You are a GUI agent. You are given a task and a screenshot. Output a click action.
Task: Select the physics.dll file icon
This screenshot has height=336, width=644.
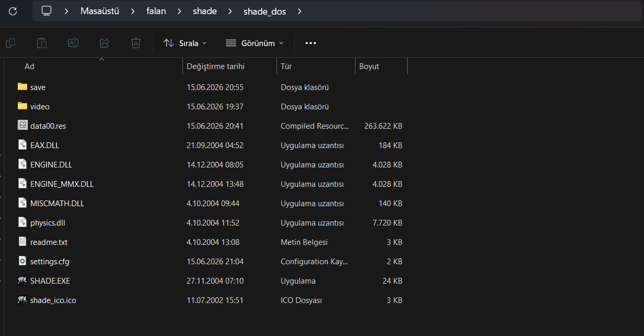22,222
